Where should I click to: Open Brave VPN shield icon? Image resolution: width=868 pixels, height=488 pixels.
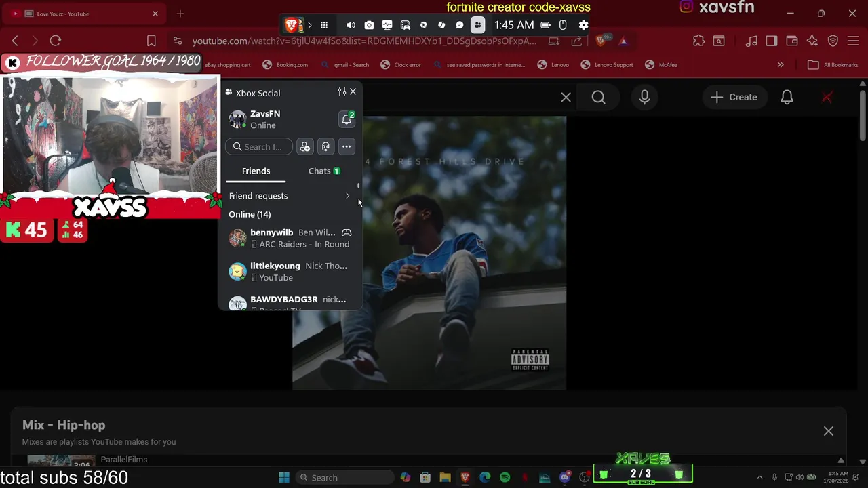tap(833, 41)
